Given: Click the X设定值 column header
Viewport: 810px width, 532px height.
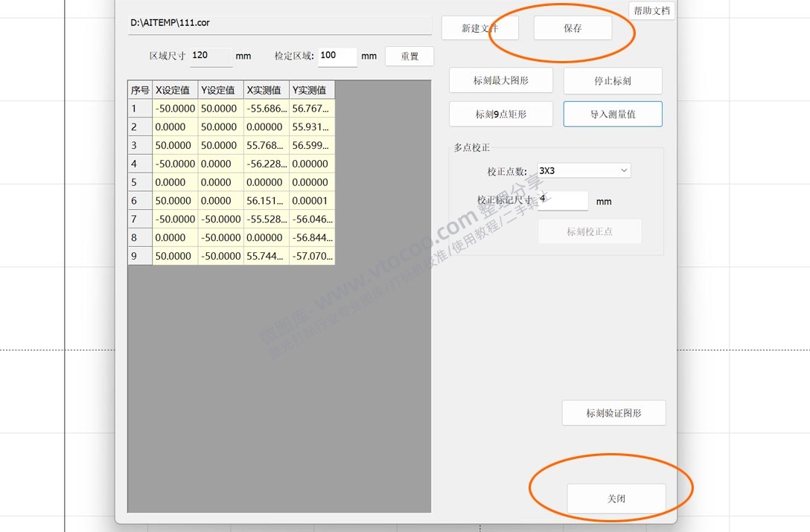Looking at the screenshot, I should click(173, 89).
